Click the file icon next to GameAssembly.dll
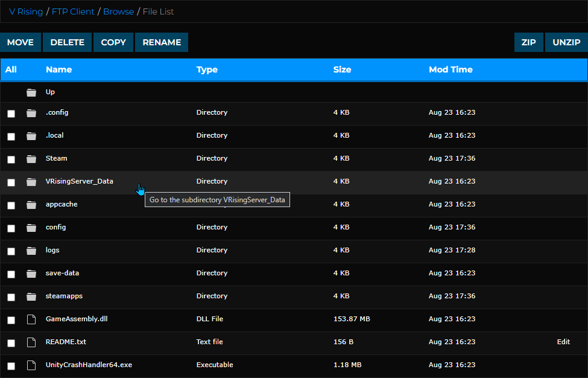 click(x=31, y=319)
